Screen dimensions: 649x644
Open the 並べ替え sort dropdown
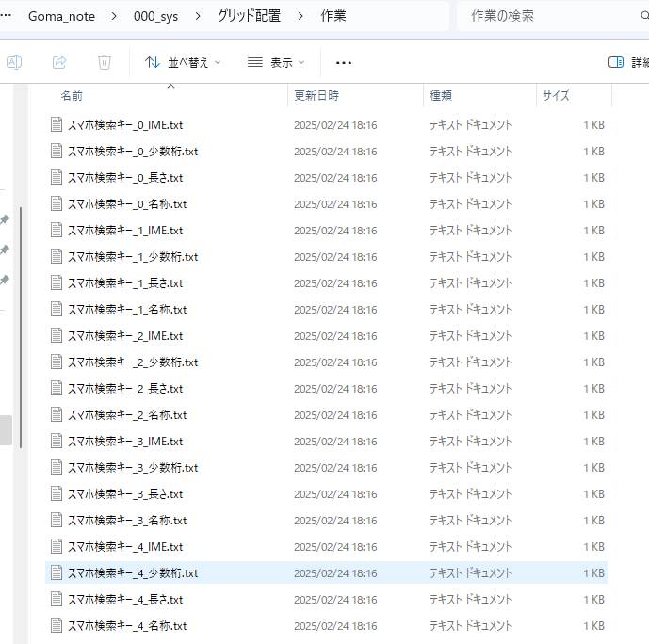(183, 62)
